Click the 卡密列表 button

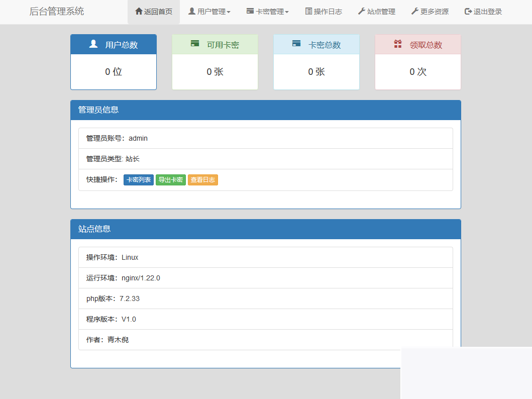tap(139, 179)
